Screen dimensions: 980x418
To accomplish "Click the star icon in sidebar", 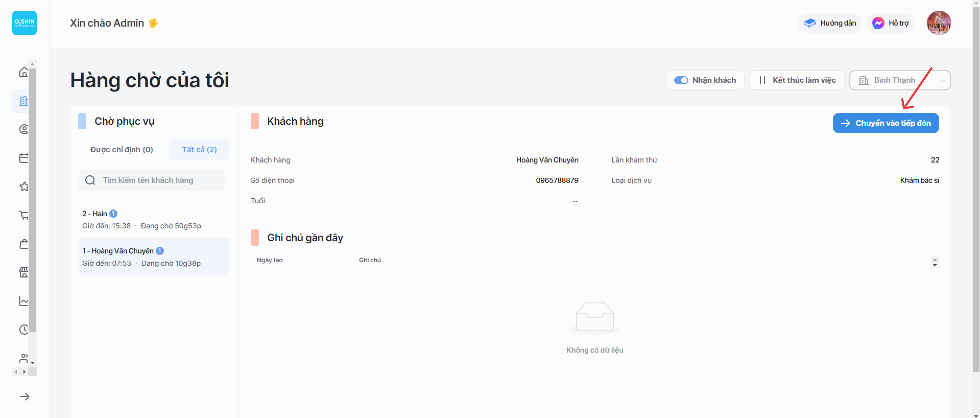I will pyautogui.click(x=23, y=187).
